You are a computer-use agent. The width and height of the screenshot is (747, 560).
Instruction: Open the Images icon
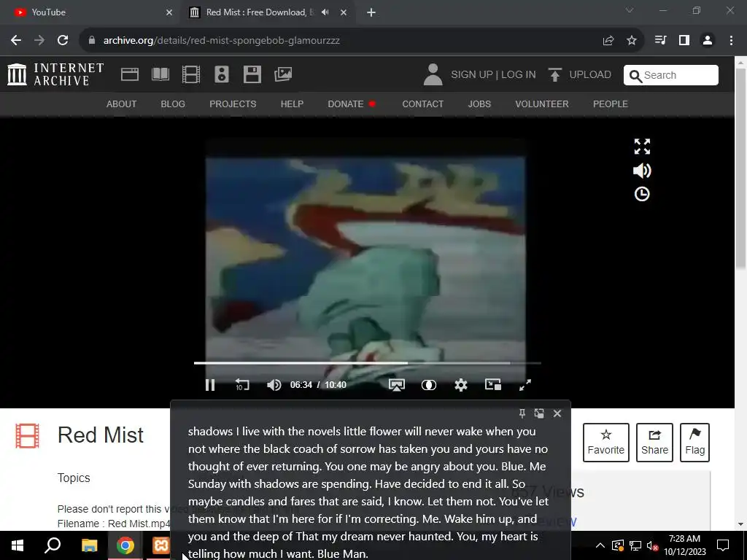(283, 74)
